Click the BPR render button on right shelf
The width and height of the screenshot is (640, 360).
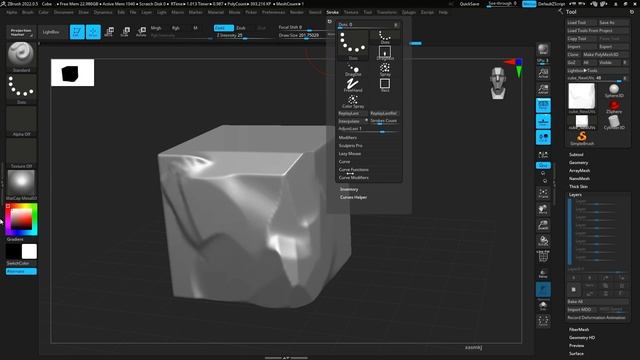543,49
